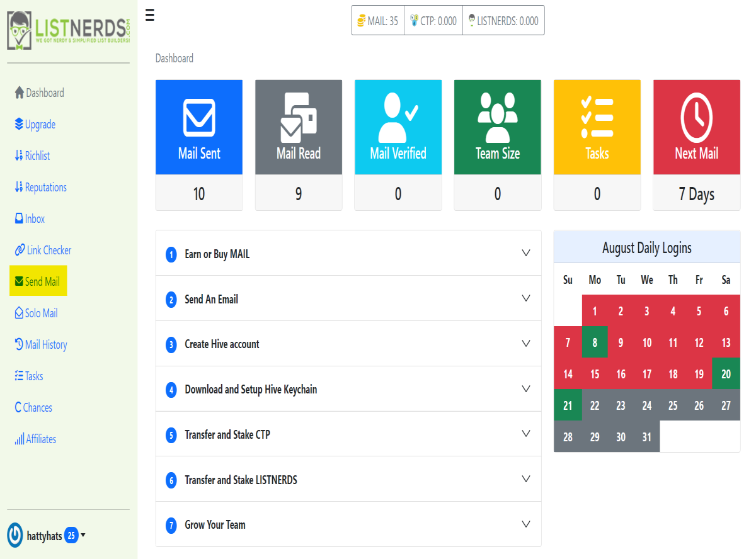
Task: Click the LISTNERDS: 0.000 token balance
Action: pos(503,21)
